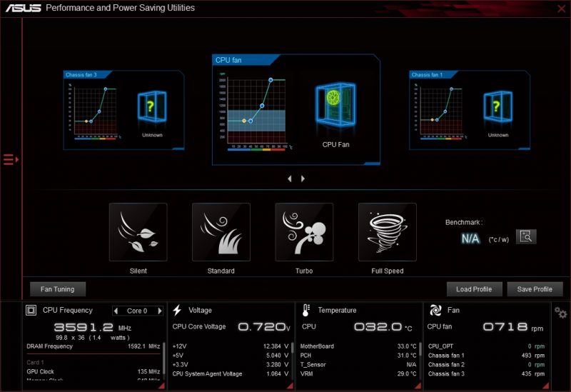Click the +3.3V voltage row
Image resolution: width=571 pixels, height=392 pixels.
[x=230, y=364]
